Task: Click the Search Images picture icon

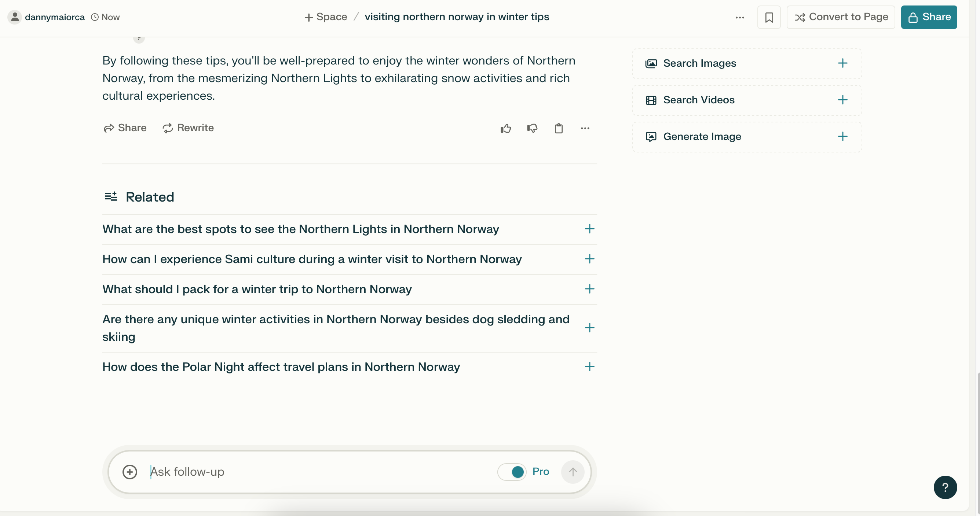Action: point(651,63)
